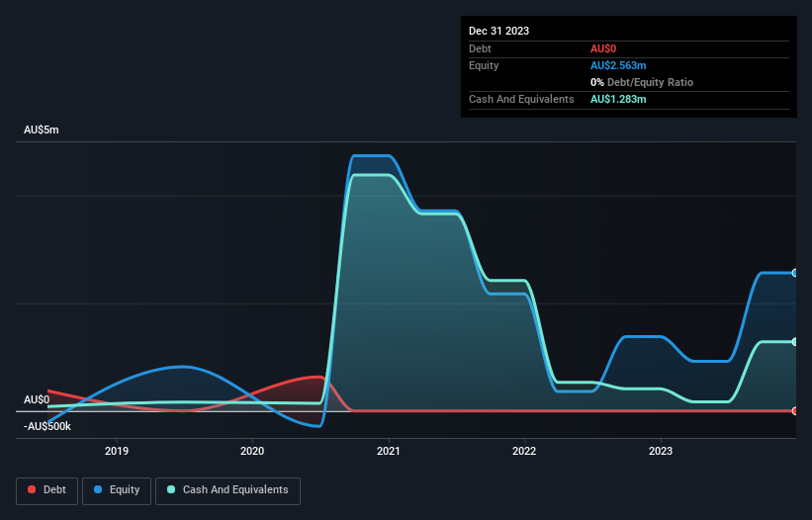Toggle the Equity legend series

point(117,490)
